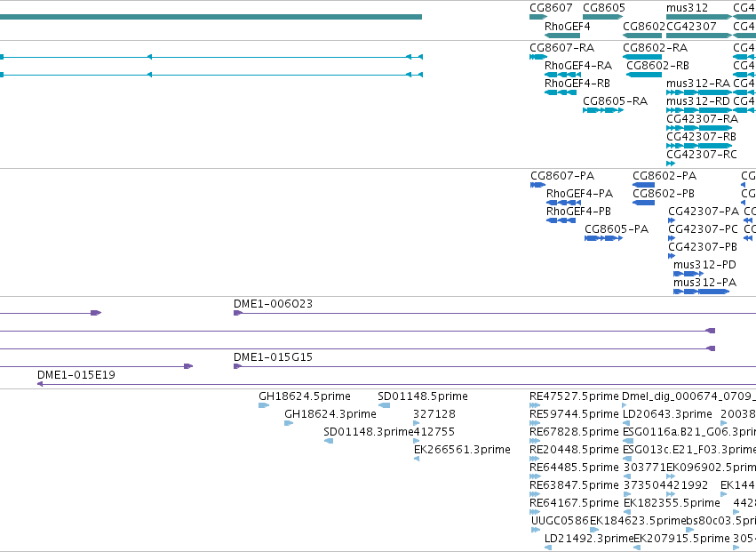Click transcript RhoGEF4-RA
Viewport: 756px width, 552px height.
[x=578, y=66]
